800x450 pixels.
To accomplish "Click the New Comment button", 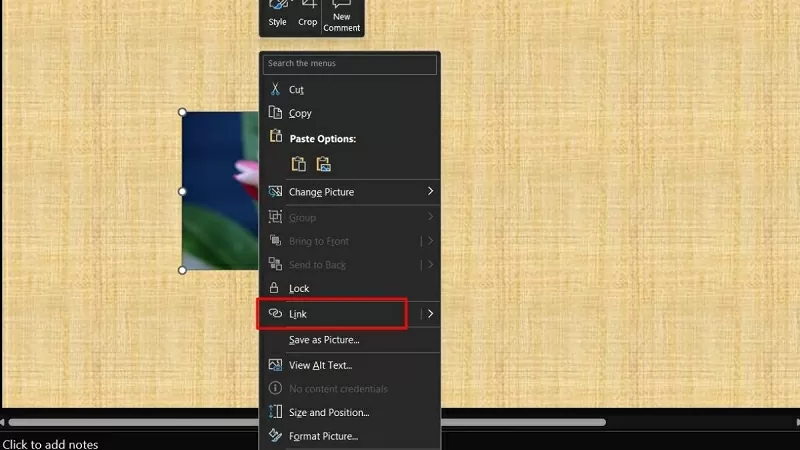I will [x=341, y=15].
